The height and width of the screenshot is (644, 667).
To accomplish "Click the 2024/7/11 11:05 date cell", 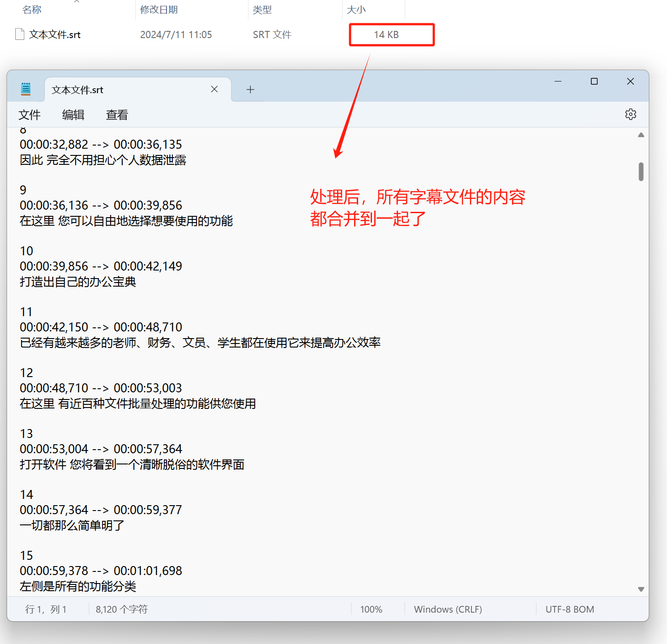I will pos(176,35).
